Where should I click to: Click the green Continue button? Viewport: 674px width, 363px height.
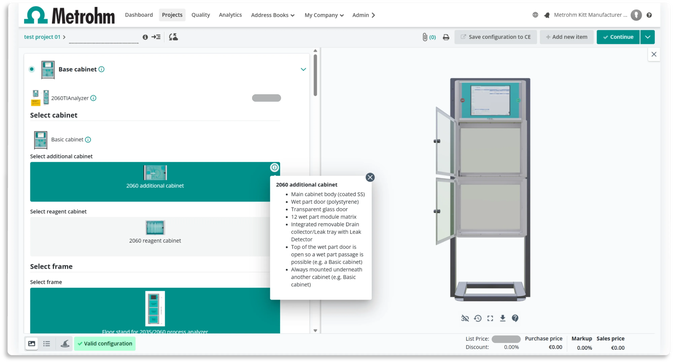[x=618, y=37]
